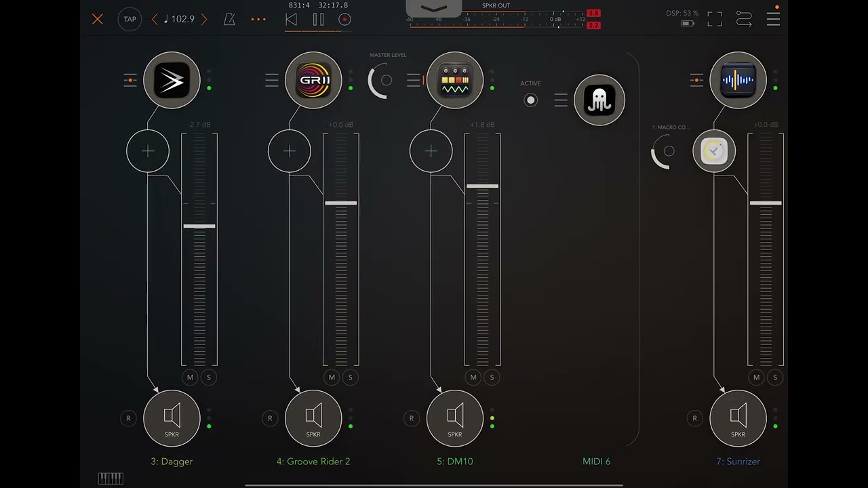
Task: Open the three-dot options menu
Action: (x=258, y=19)
